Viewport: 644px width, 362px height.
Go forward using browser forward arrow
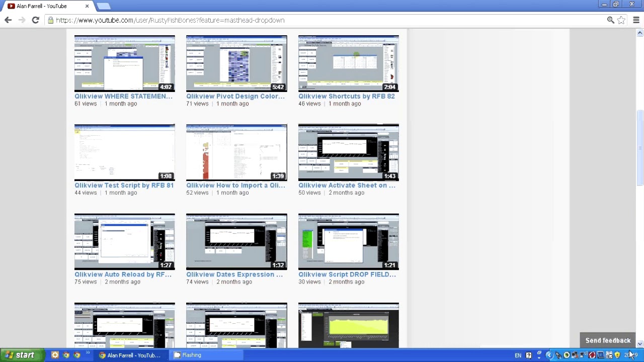(22, 20)
